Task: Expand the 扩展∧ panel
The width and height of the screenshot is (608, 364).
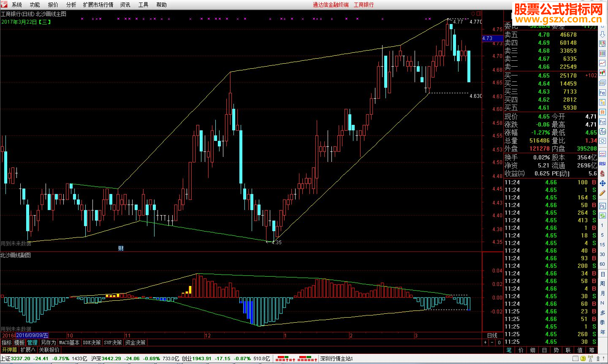Action: tap(28, 350)
